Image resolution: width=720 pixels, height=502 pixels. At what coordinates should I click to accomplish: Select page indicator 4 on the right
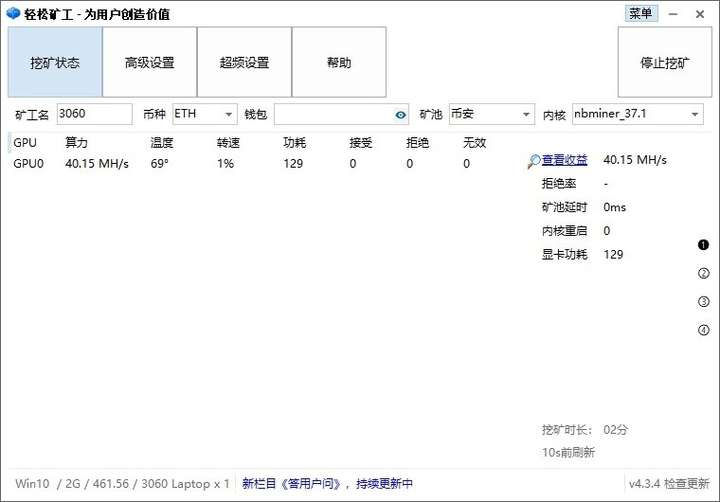[703, 330]
